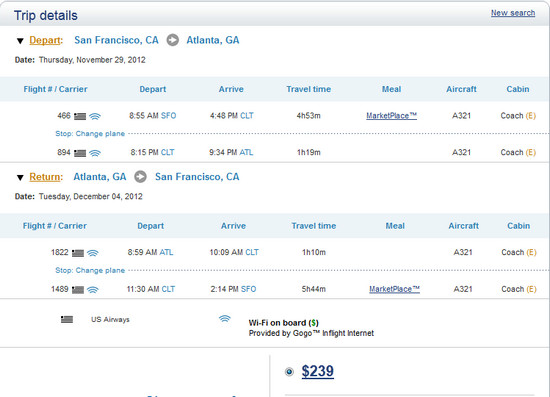
Task: Click Wi-Fi icon for flight 894
Action: pyautogui.click(x=95, y=153)
